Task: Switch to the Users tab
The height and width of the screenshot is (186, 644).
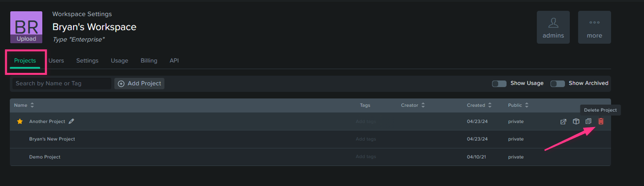Action: pyautogui.click(x=56, y=61)
